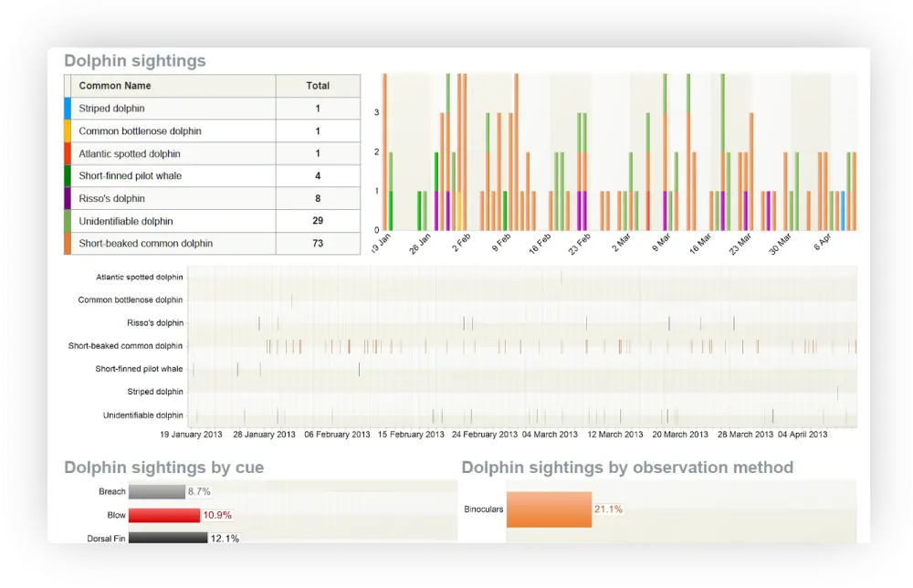Click Short-beaked common dolphin timeline row label

tap(125, 346)
